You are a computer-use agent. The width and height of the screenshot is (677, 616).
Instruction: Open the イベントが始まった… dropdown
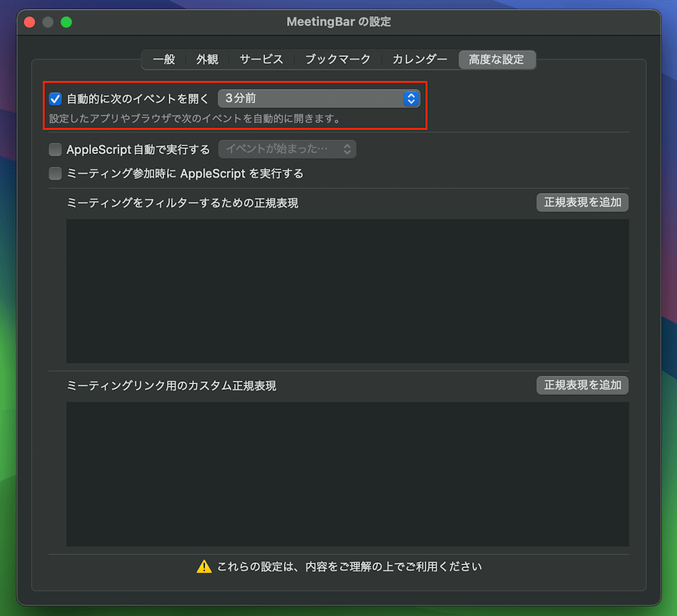coord(287,149)
